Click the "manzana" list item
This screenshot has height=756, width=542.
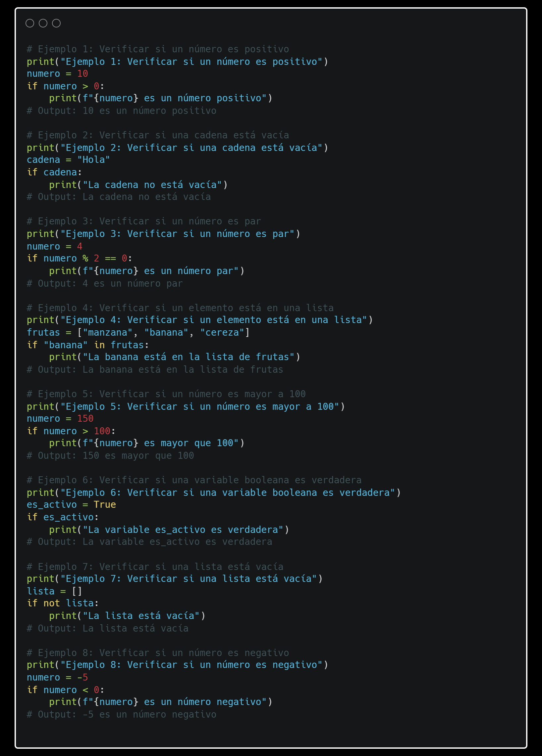[x=107, y=333]
